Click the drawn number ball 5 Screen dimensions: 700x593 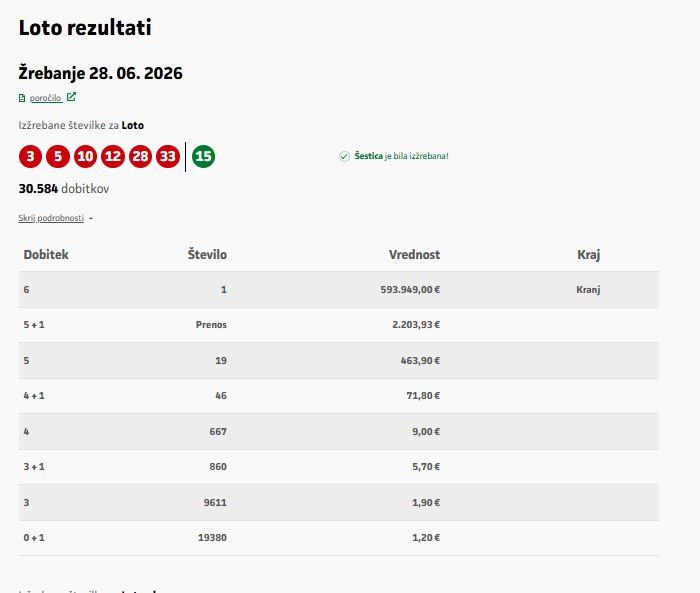click(58, 156)
